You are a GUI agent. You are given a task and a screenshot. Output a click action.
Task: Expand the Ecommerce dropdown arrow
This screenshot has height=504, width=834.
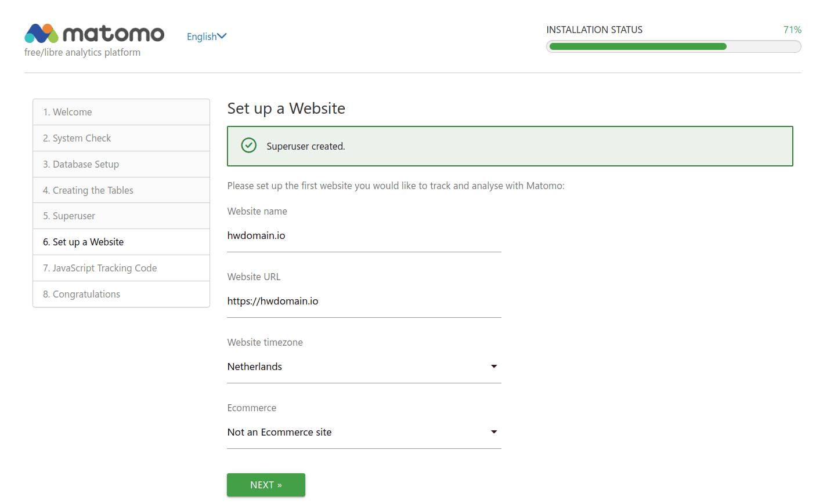click(494, 432)
